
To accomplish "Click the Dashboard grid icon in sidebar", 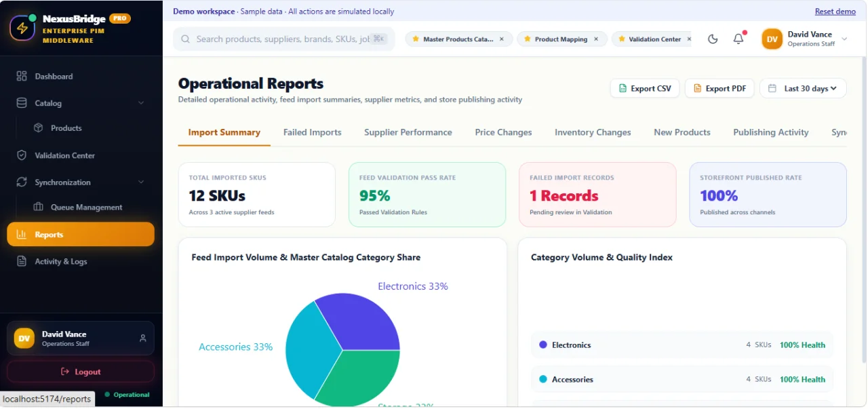I will [22, 76].
